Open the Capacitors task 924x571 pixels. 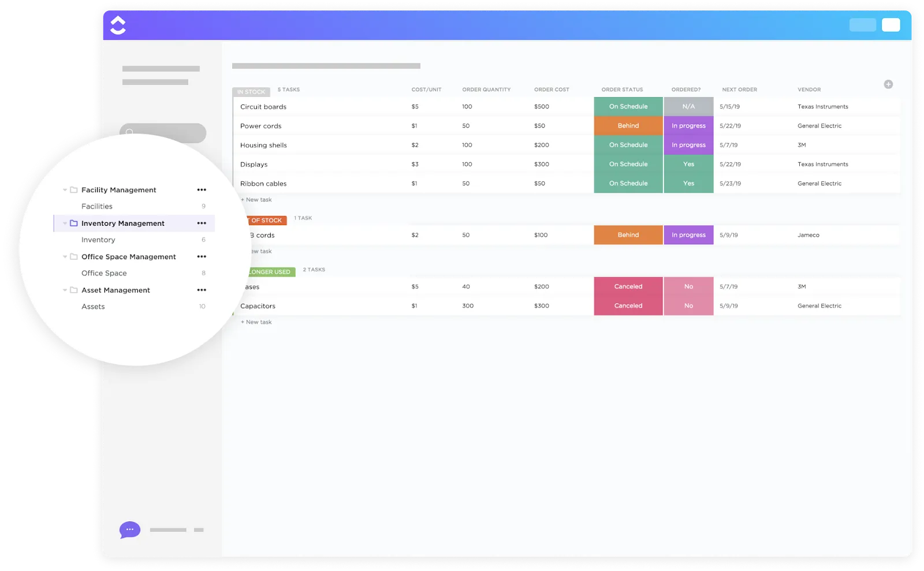click(258, 306)
